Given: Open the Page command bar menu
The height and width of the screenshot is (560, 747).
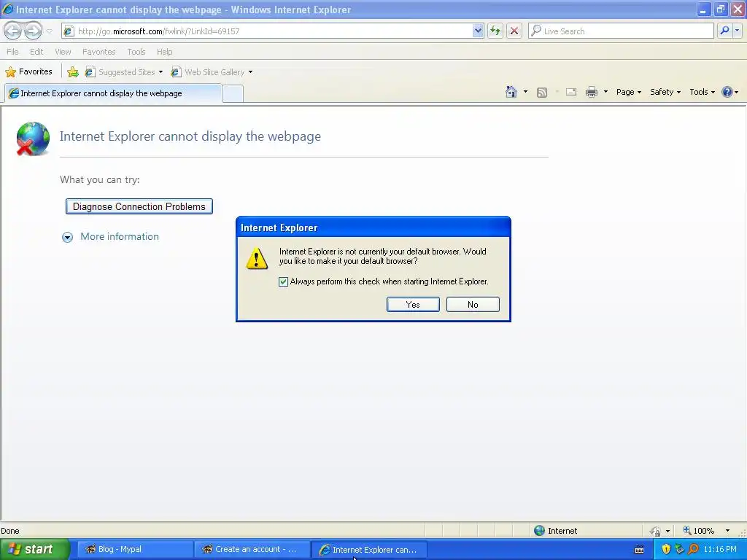Looking at the screenshot, I should pyautogui.click(x=629, y=92).
